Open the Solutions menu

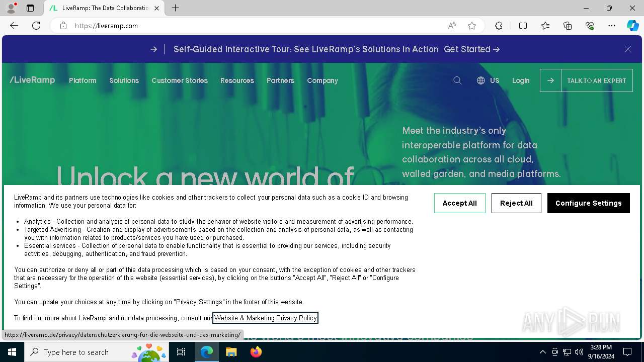pos(124,80)
